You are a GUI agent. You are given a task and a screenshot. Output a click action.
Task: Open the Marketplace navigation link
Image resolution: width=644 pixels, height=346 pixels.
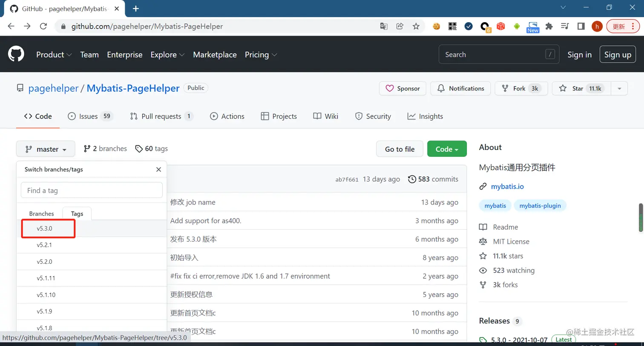215,55
